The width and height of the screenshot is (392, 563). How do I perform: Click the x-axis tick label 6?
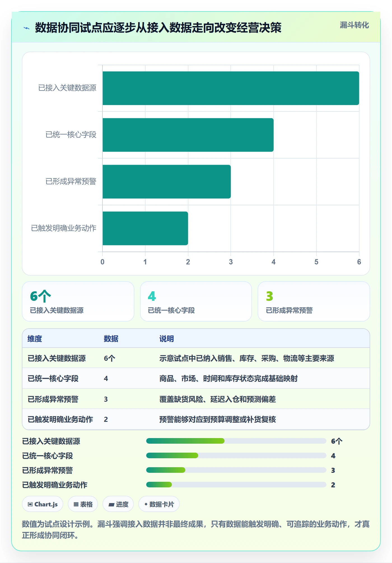coord(359,262)
